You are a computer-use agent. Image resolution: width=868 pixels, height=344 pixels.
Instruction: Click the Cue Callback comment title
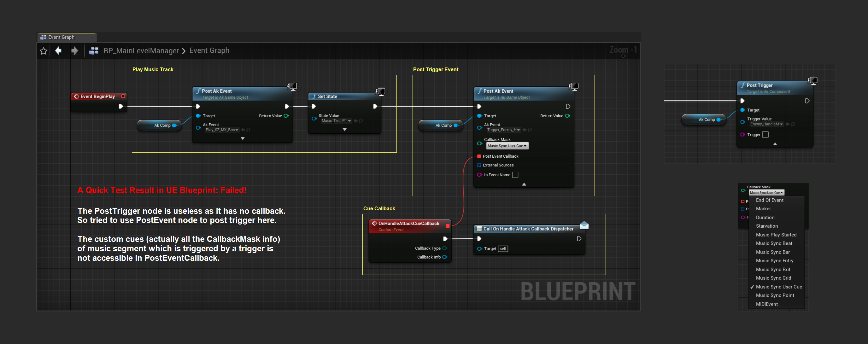tap(379, 208)
